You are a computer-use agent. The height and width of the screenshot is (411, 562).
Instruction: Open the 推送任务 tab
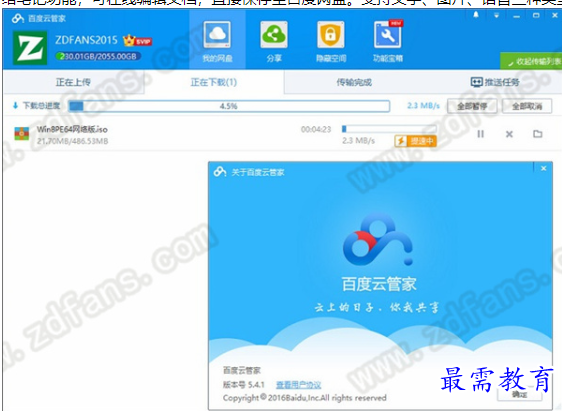[x=495, y=82]
